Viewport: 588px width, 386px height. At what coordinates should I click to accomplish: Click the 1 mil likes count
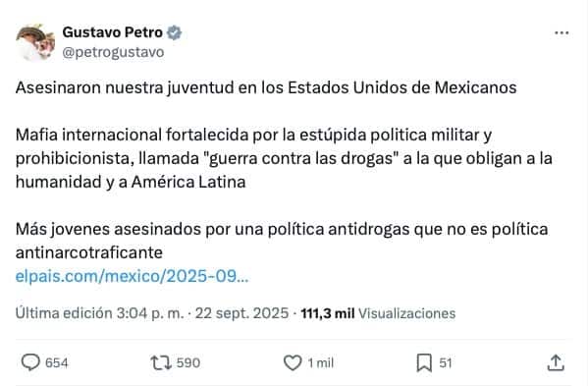tap(321, 362)
